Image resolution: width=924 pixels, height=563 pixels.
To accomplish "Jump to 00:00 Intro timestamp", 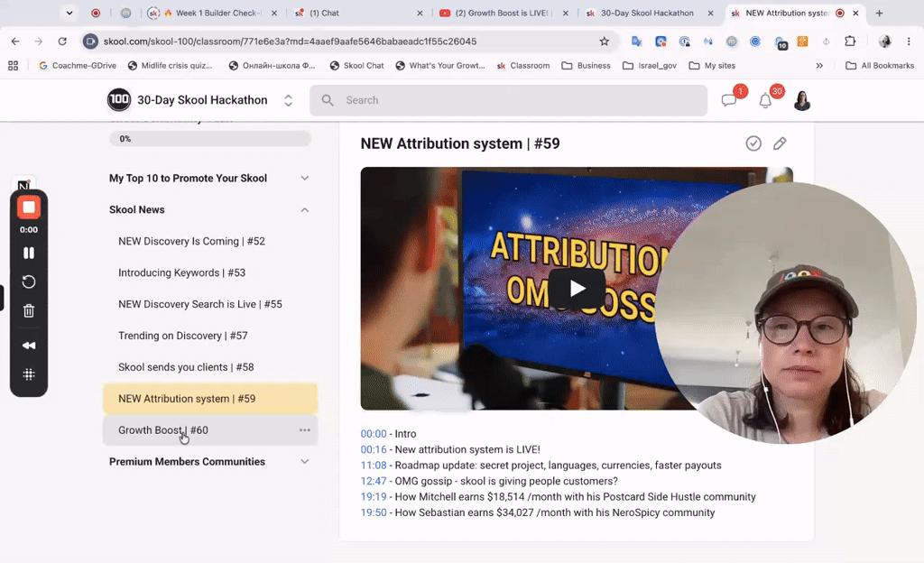I will 373,433.
